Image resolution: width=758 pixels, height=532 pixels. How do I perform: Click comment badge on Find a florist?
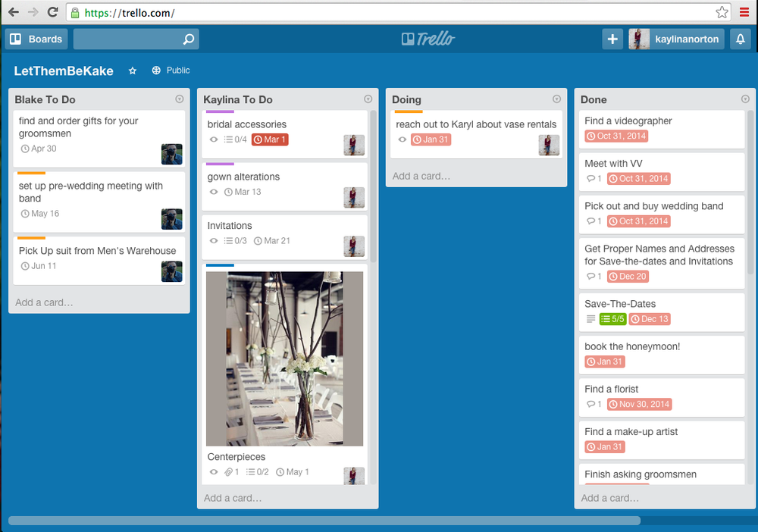click(594, 405)
